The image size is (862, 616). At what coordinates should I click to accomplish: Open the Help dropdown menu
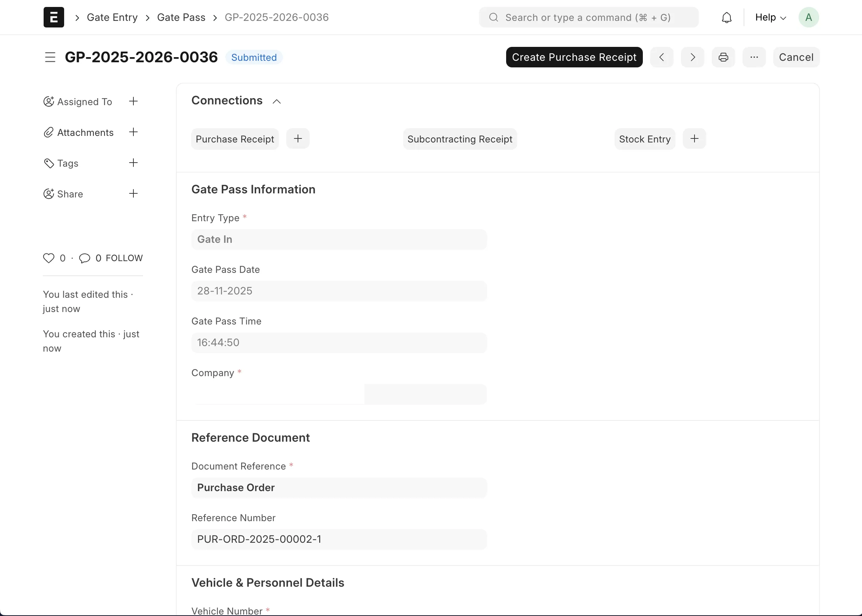coord(770,18)
